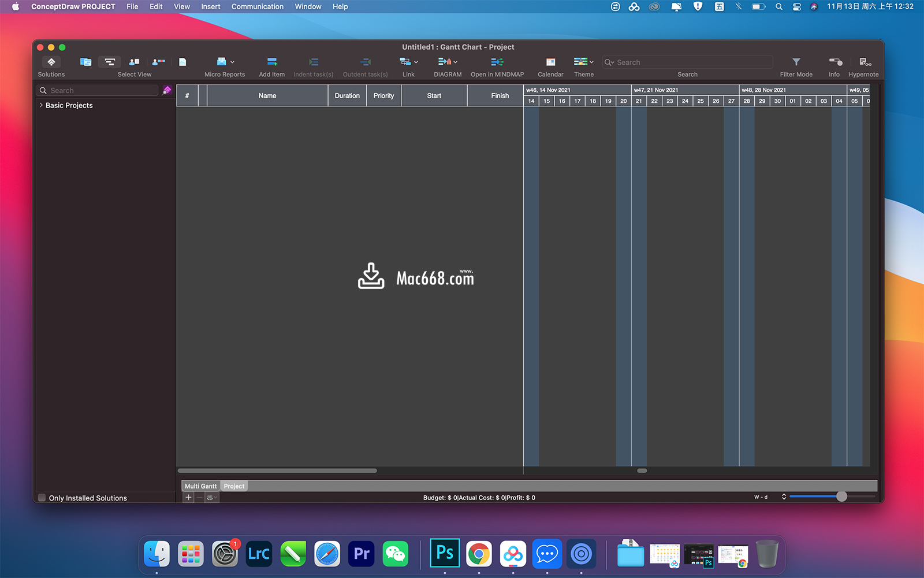Open the View menu
924x578 pixels.
(x=182, y=6)
